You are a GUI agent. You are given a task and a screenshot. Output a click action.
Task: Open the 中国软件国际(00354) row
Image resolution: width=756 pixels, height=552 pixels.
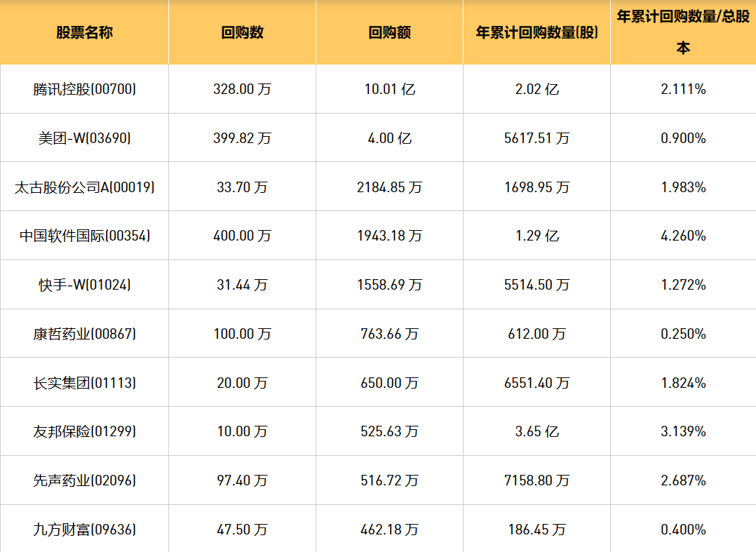pos(84,236)
